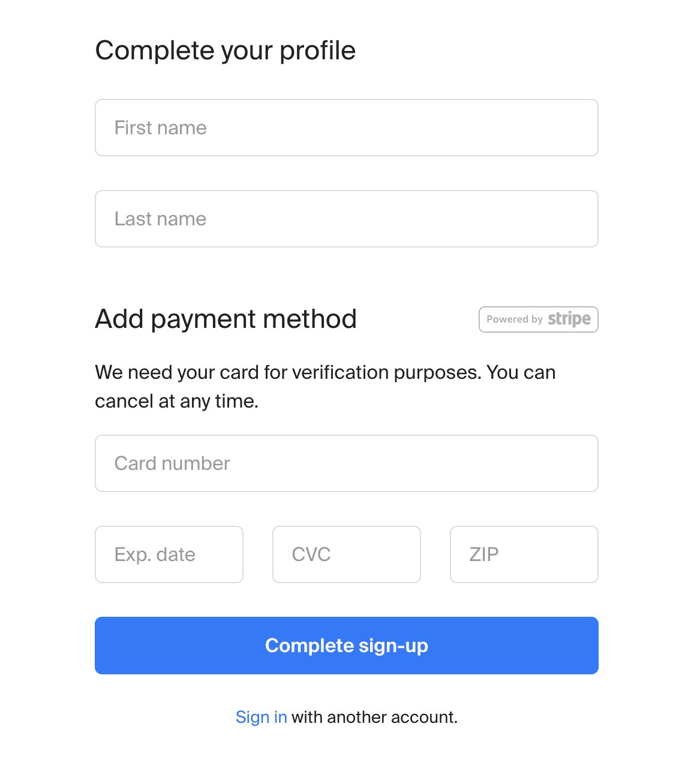Submit the form with the blue button
This screenshot has height=784, width=673.
(x=346, y=646)
